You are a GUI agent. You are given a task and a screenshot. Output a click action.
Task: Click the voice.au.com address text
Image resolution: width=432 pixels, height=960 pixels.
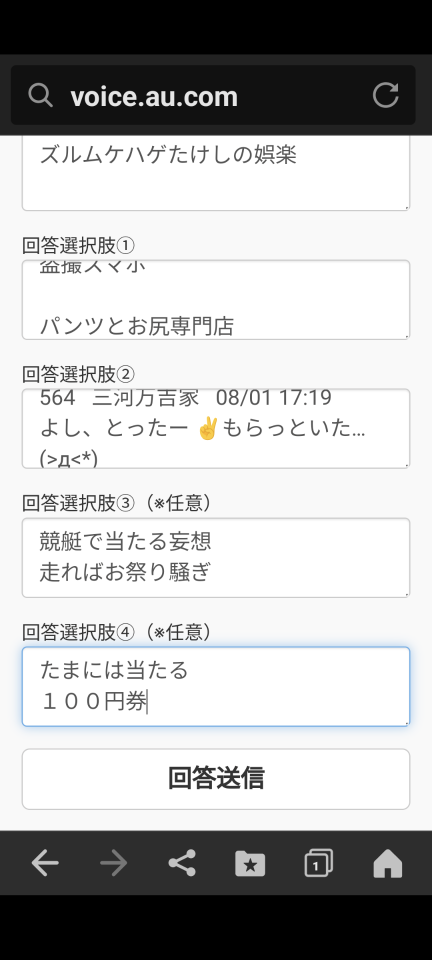pyautogui.click(x=154, y=97)
